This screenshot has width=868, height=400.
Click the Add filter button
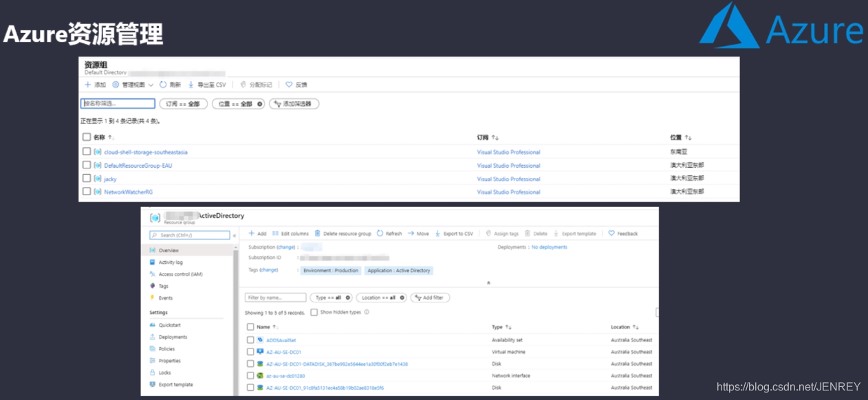click(x=430, y=298)
